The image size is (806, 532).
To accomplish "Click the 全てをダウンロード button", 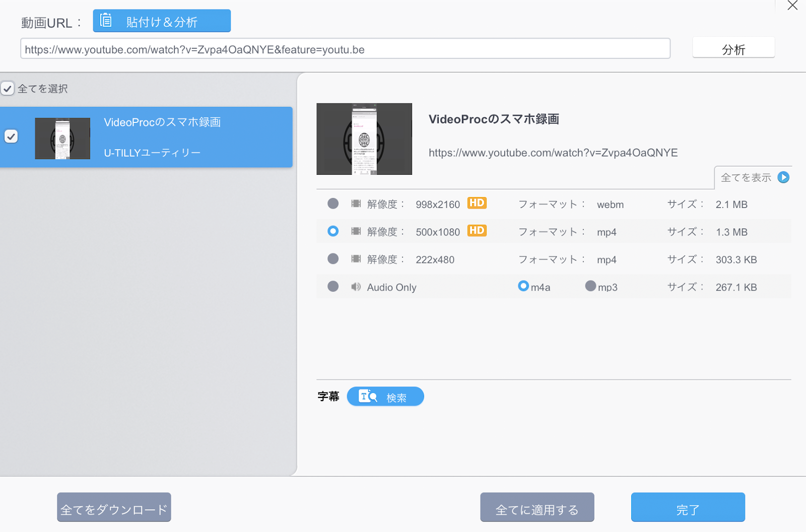I will (x=114, y=507).
